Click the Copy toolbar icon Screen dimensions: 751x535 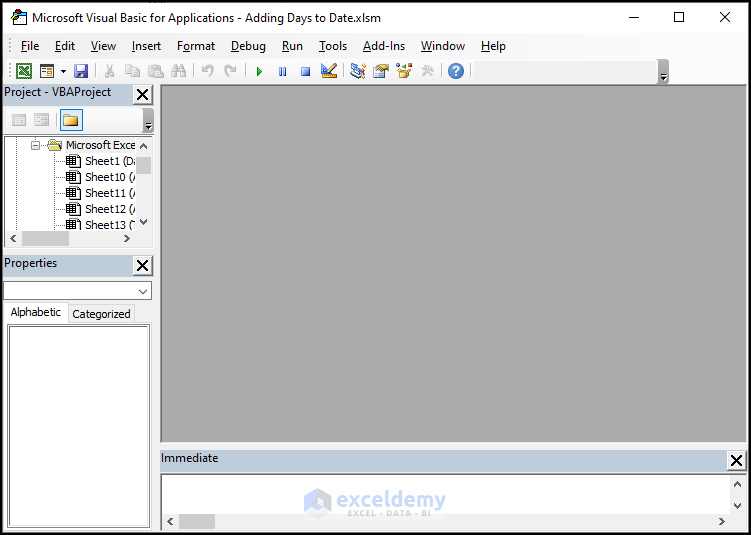pos(132,71)
